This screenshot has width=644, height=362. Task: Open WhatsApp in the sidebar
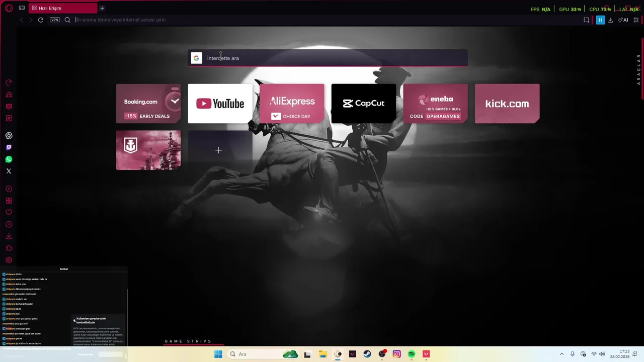point(9,159)
